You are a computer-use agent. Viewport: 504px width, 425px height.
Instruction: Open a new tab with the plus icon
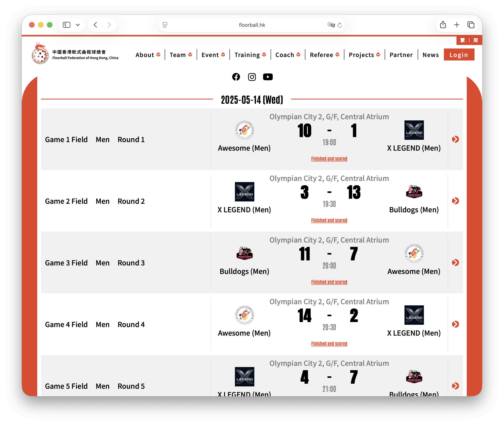point(457,25)
